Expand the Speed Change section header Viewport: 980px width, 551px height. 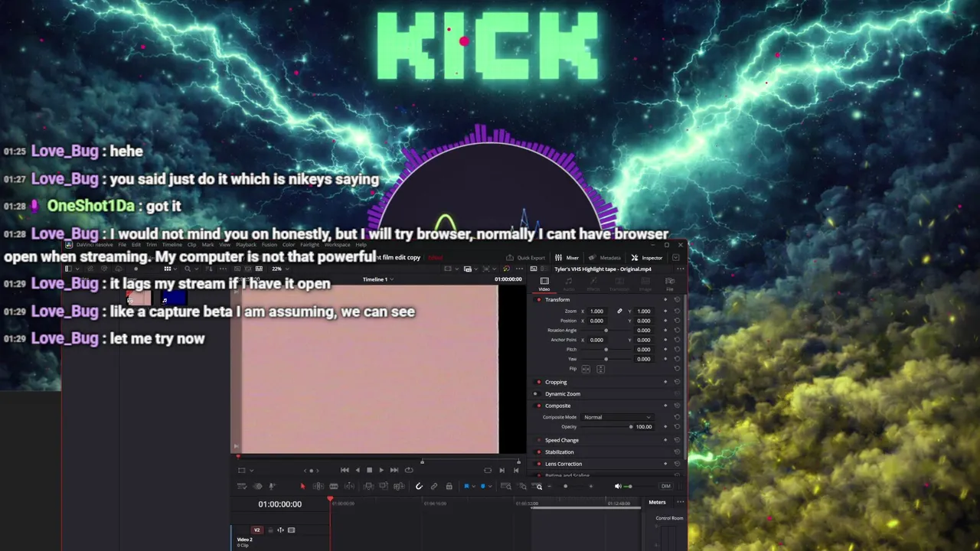point(562,440)
